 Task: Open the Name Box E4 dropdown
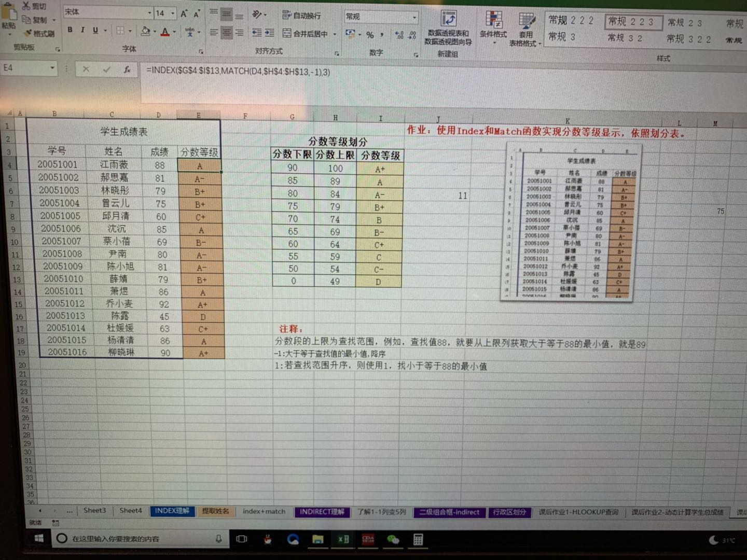(52, 68)
